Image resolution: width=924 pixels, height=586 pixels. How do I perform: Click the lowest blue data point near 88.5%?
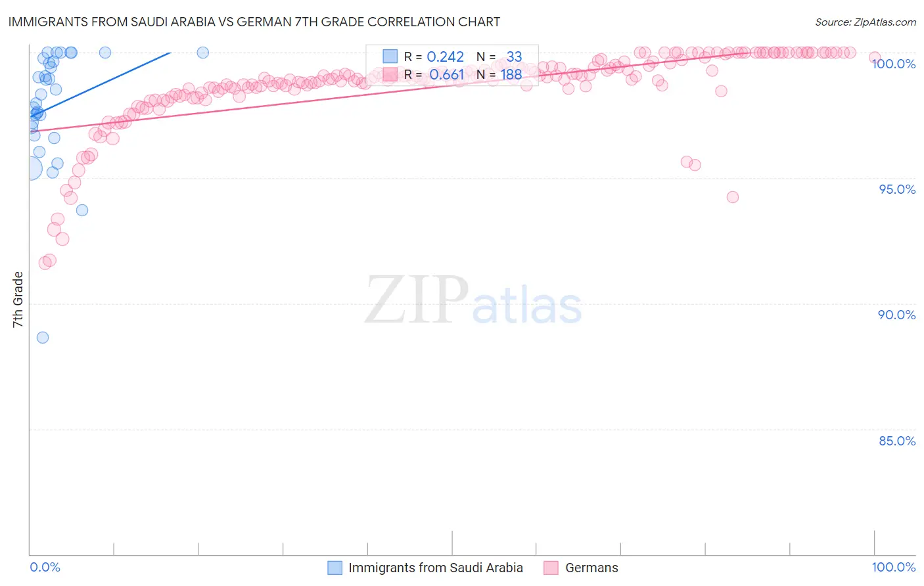[43, 338]
